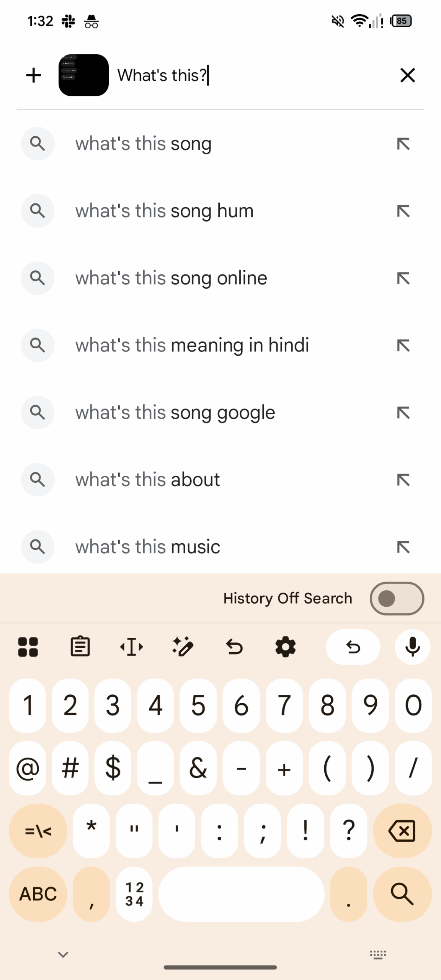Tap the magic pen proofread icon
The image size is (441, 980).
(x=183, y=647)
